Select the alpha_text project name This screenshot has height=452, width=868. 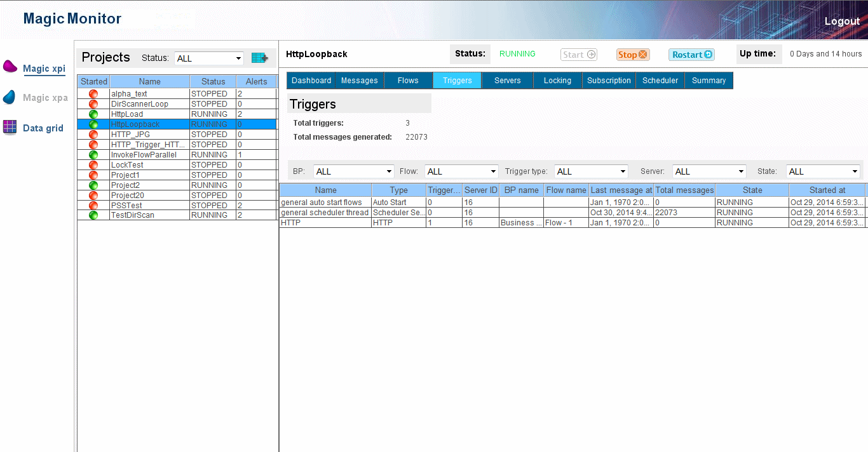pos(129,94)
